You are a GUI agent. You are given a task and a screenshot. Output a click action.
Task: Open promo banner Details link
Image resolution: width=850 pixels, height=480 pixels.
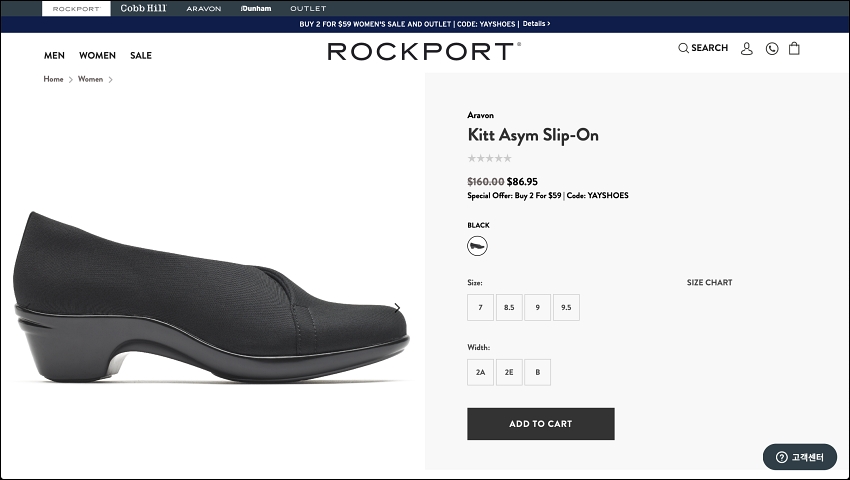[x=537, y=24]
